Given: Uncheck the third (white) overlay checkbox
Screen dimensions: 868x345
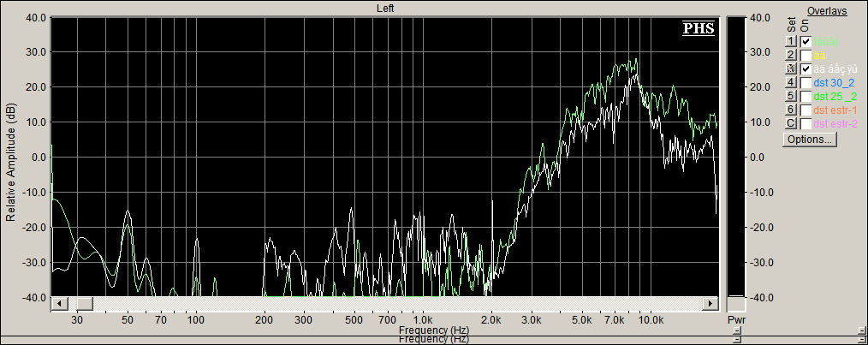Looking at the screenshot, I should point(806,68).
